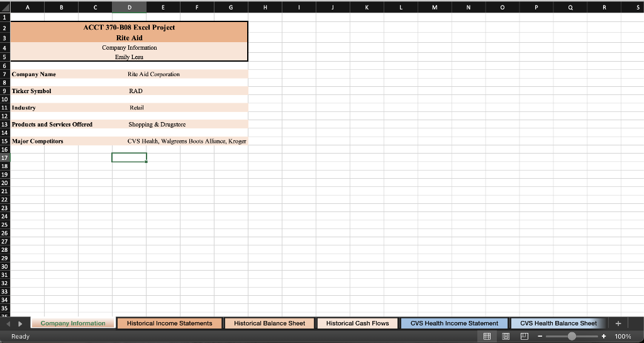Select the Industry label cell
This screenshot has height=343, width=644.
[24, 108]
